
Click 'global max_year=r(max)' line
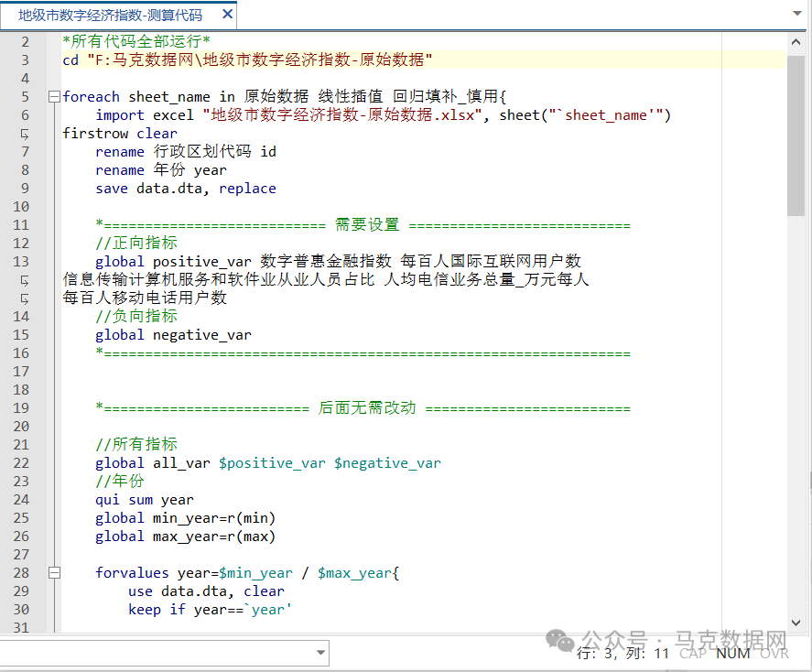tap(186, 537)
